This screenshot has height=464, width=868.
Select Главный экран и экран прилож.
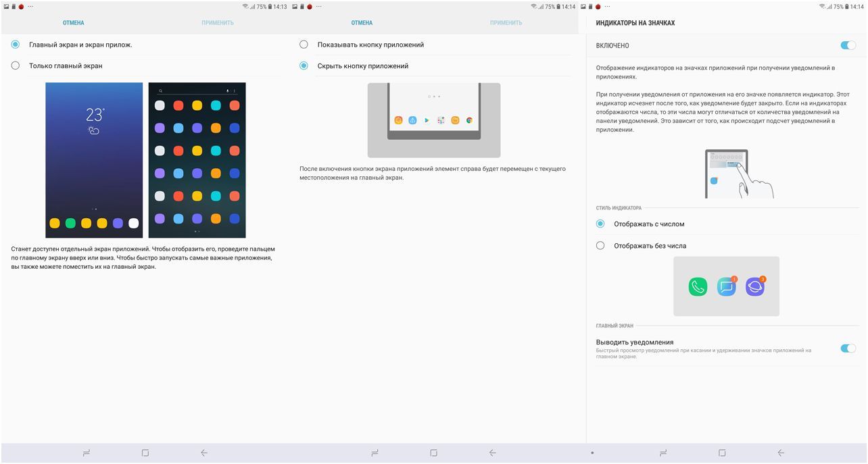[15, 44]
